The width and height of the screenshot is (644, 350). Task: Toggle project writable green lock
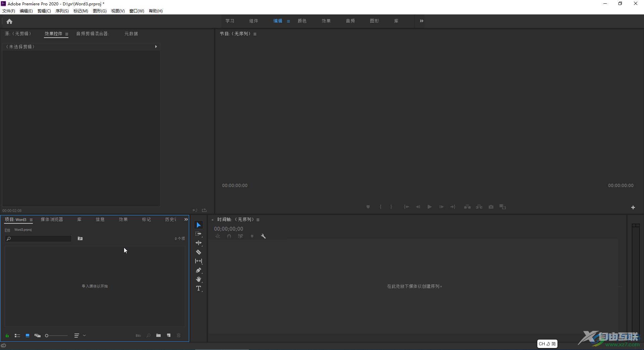[x=7, y=336]
